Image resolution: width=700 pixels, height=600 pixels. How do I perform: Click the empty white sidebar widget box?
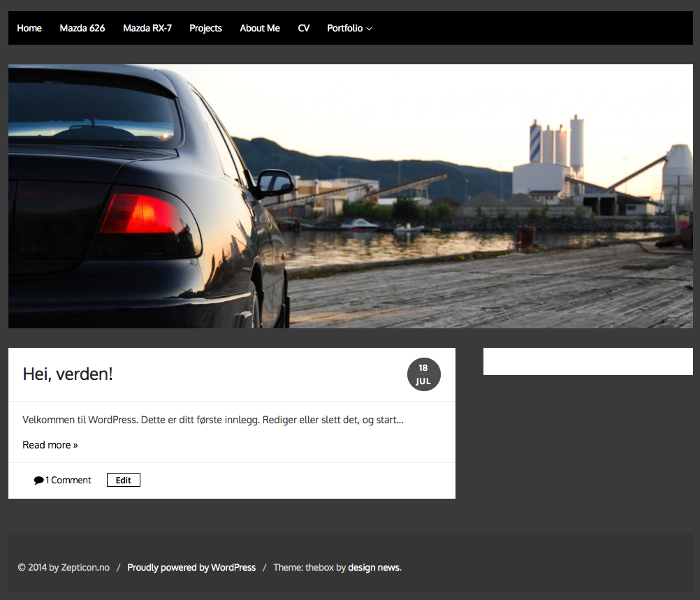point(588,361)
